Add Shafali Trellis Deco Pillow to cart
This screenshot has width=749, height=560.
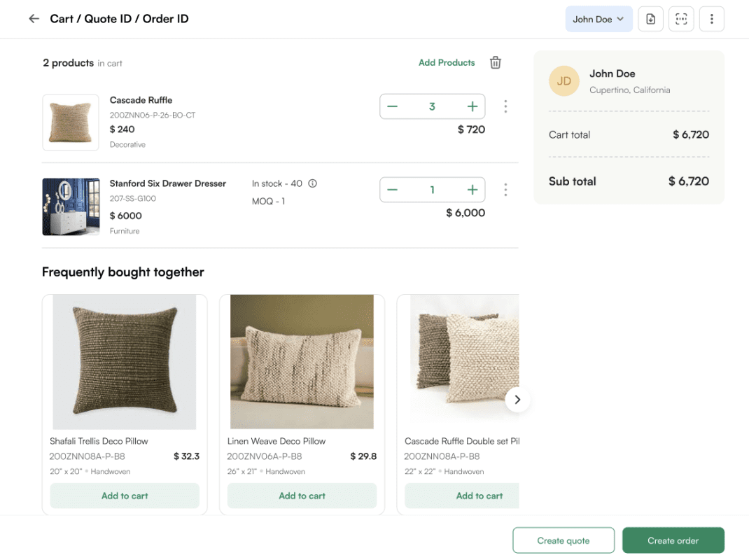pyautogui.click(x=124, y=496)
